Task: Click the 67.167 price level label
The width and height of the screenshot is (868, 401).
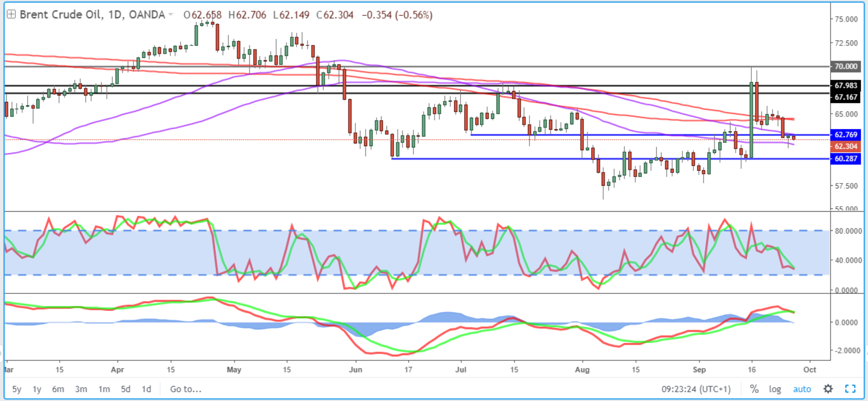Action: point(846,97)
